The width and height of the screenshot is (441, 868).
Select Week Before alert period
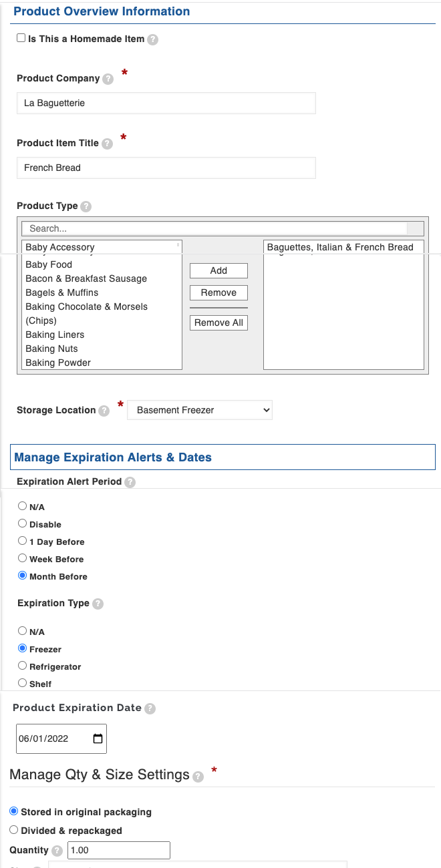click(23, 558)
